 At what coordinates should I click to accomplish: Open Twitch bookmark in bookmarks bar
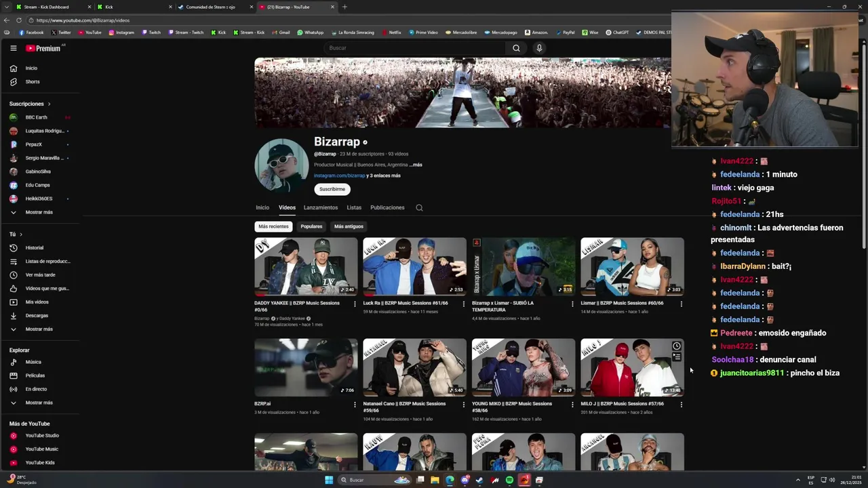(x=151, y=33)
